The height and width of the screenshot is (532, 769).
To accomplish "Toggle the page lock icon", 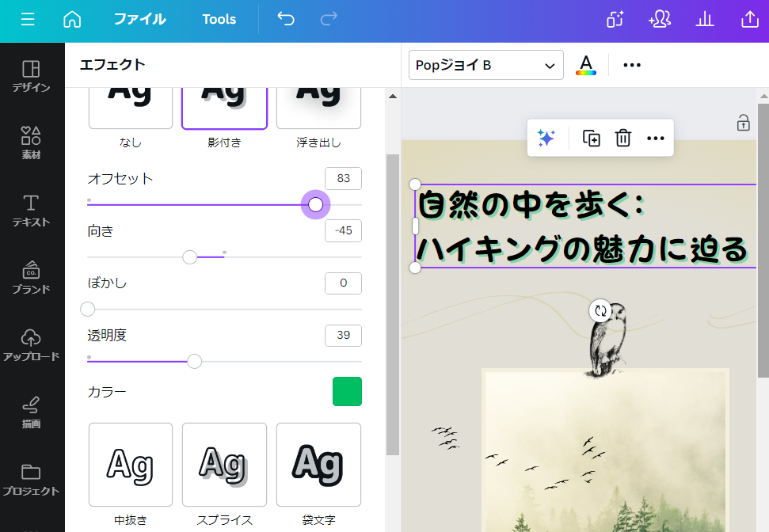I will pyautogui.click(x=744, y=123).
